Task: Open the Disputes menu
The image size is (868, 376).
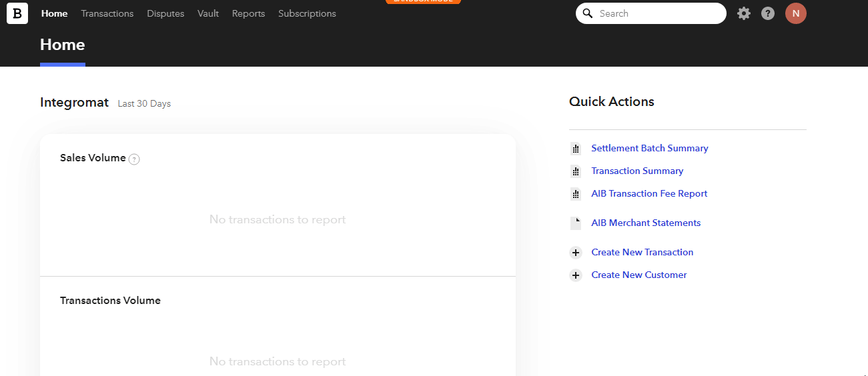Action: coord(165,13)
